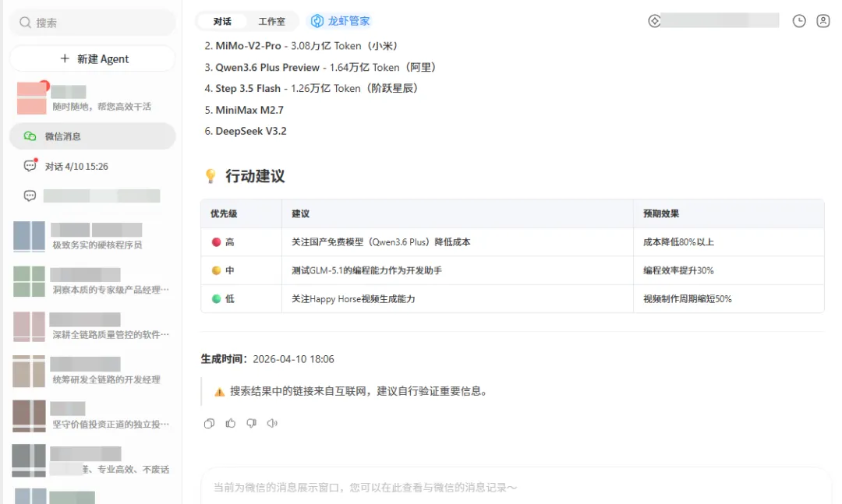
Task: Click the 龙虾管家 logo icon
Action: [317, 21]
